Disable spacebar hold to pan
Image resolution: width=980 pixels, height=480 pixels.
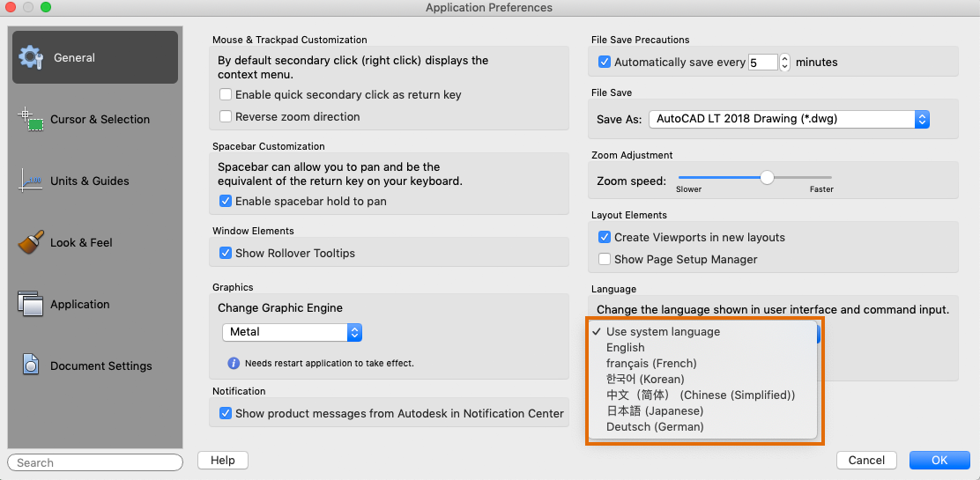coord(226,201)
